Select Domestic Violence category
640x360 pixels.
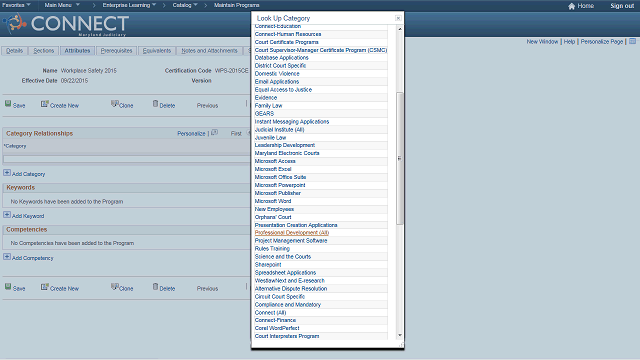[277, 73]
